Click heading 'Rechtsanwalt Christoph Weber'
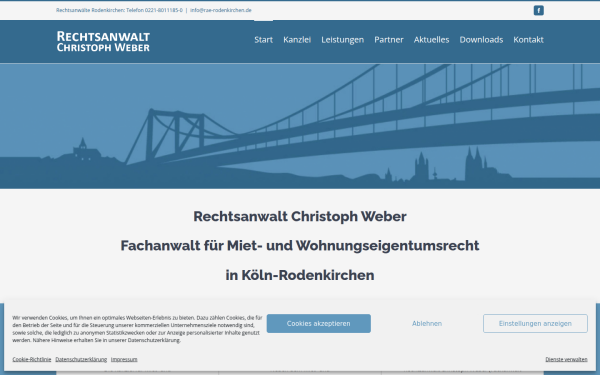The height and width of the screenshot is (375, 600). click(x=300, y=217)
